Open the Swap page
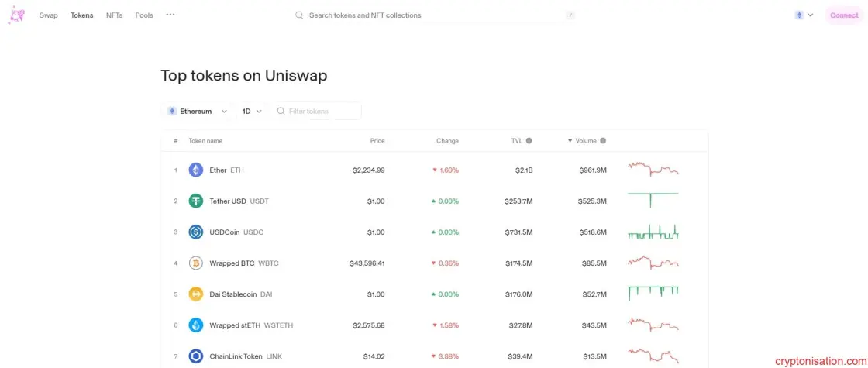Screen dimensions: 868x368 click(48, 15)
